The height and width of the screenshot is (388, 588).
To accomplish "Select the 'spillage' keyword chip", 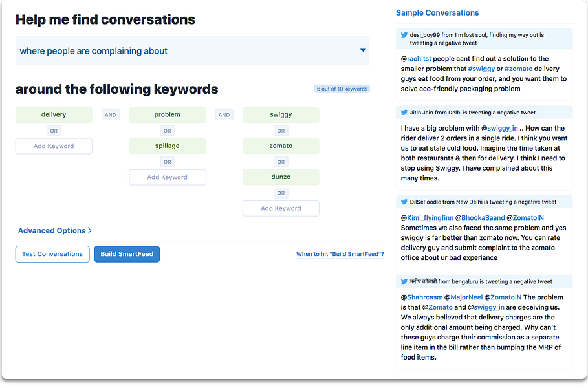I will click(168, 146).
